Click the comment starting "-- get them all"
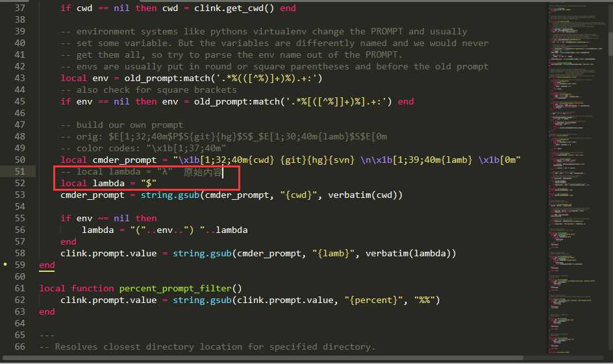 [231, 55]
